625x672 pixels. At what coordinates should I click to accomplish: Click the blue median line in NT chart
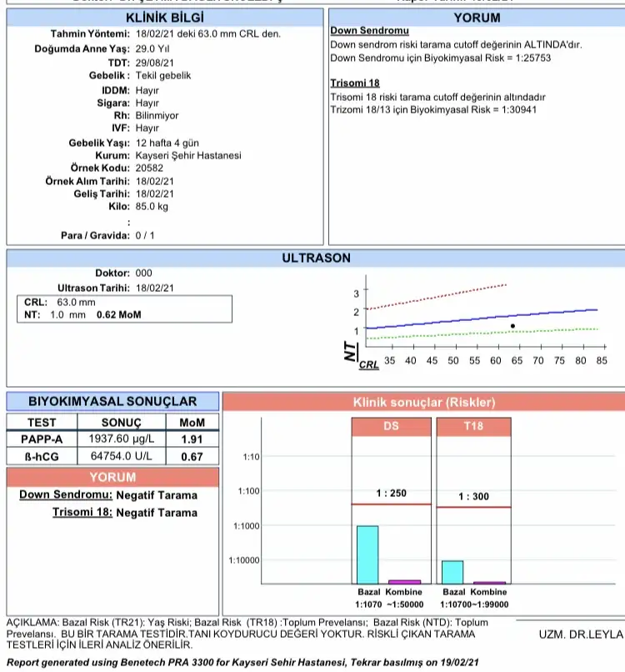(482, 319)
